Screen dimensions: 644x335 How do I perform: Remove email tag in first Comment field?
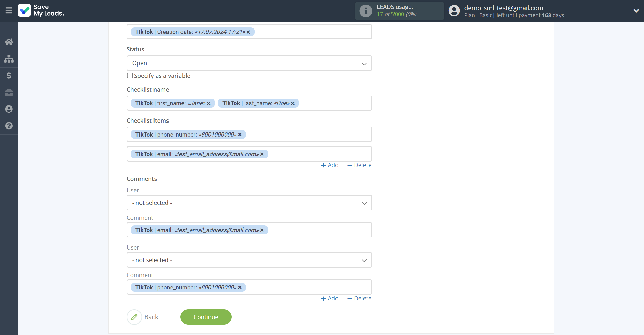coord(262,230)
